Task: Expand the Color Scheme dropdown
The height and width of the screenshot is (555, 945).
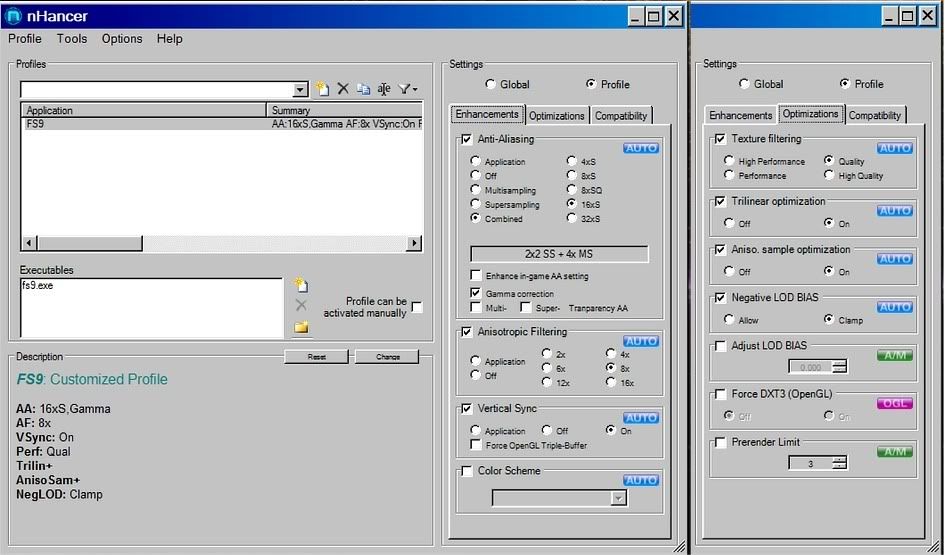Action: (618, 498)
